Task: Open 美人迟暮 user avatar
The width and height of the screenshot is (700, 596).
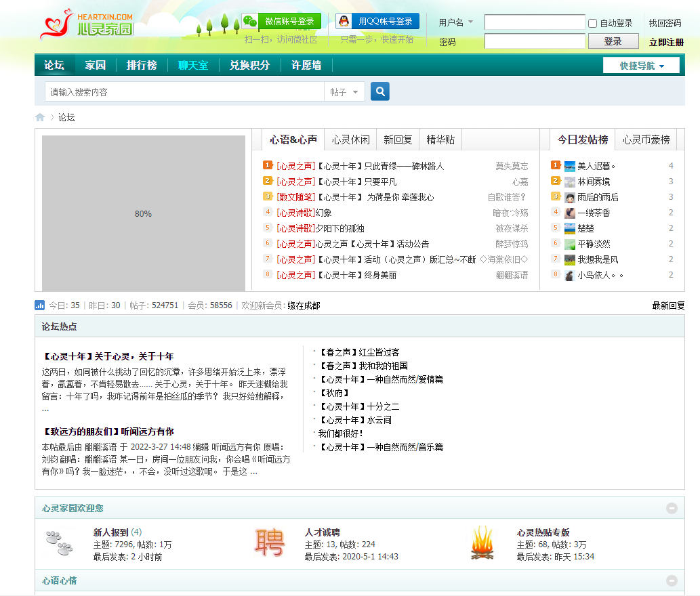Action: pyautogui.click(x=570, y=167)
